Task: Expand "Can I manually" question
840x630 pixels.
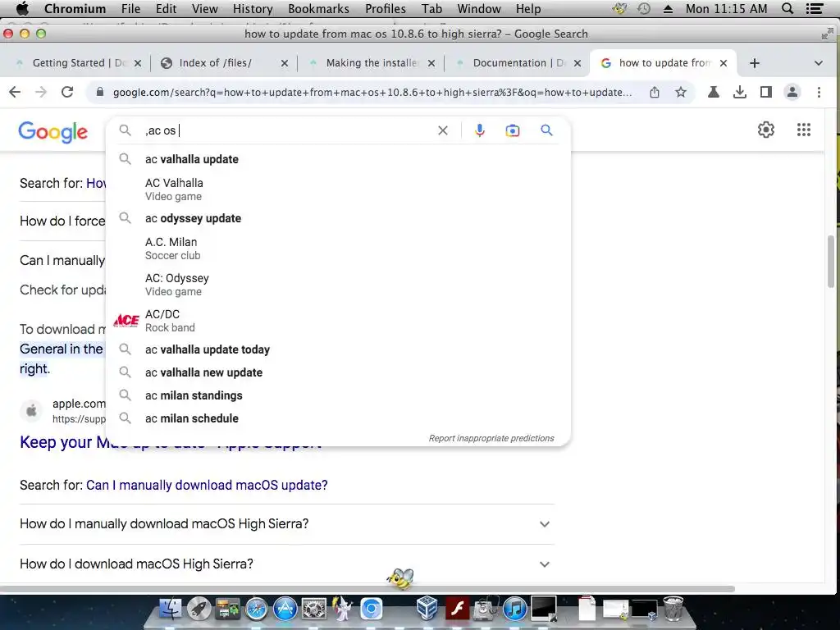Action: [x=62, y=260]
